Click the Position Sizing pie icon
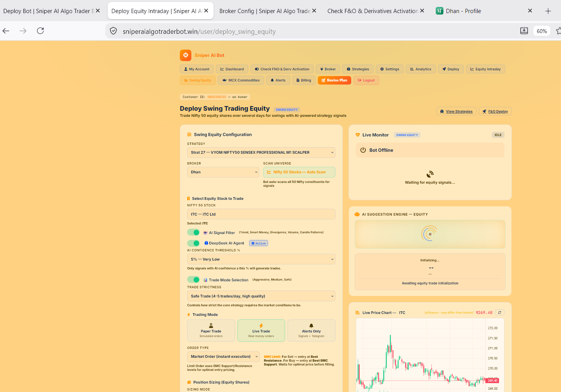This screenshot has width=561, height=392. (189, 382)
